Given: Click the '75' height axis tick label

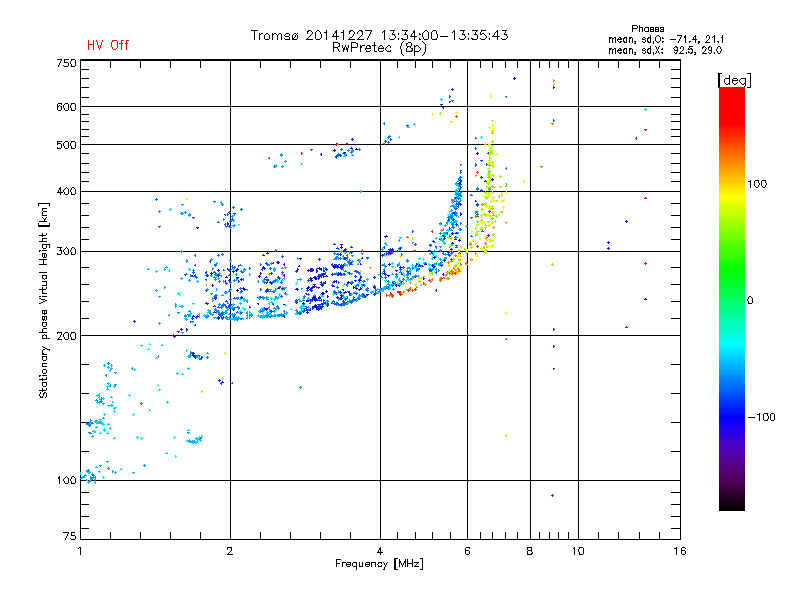Looking at the screenshot, I should tap(70, 536).
